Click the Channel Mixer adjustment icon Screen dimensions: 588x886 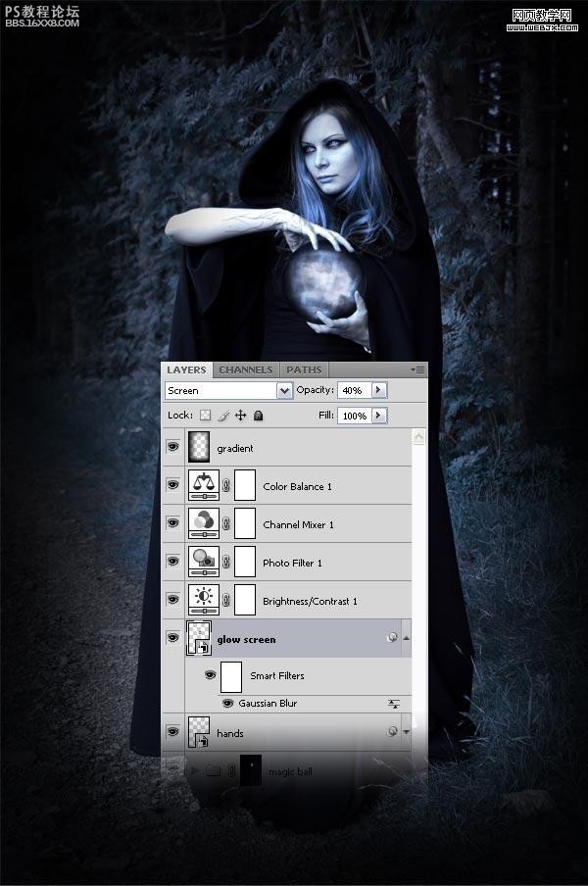click(x=203, y=523)
